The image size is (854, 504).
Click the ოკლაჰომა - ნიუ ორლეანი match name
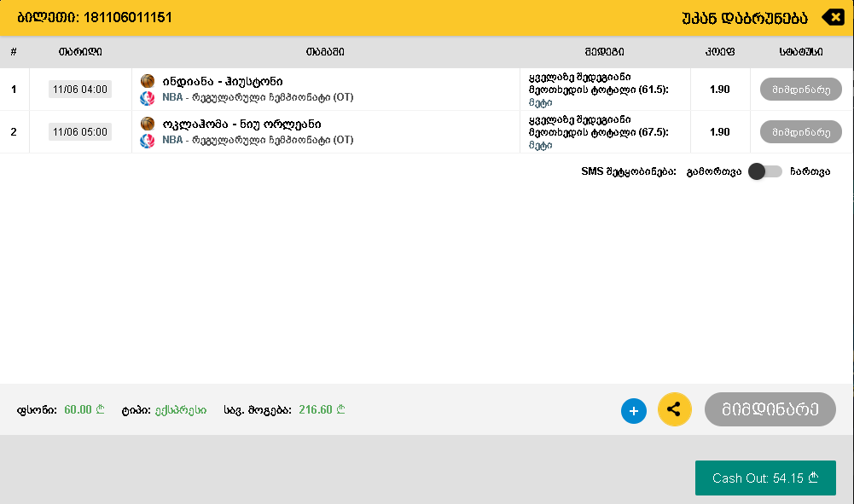coord(241,125)
